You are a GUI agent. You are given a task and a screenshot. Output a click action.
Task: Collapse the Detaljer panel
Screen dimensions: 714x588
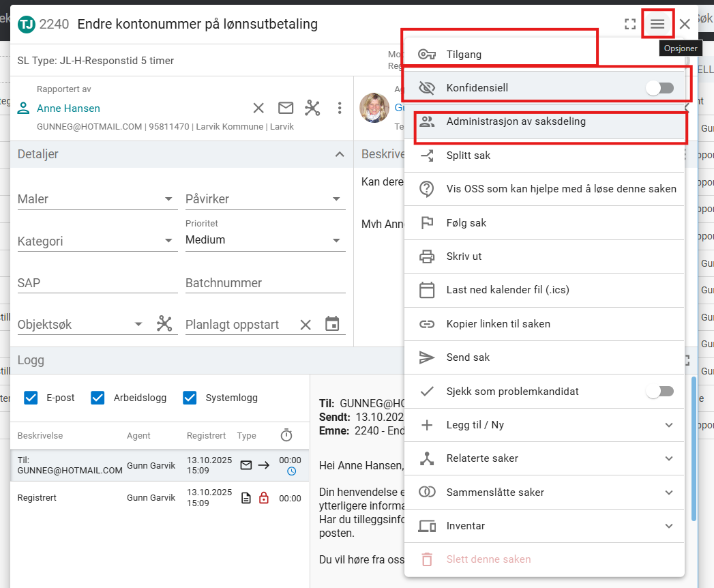[340, 154]
